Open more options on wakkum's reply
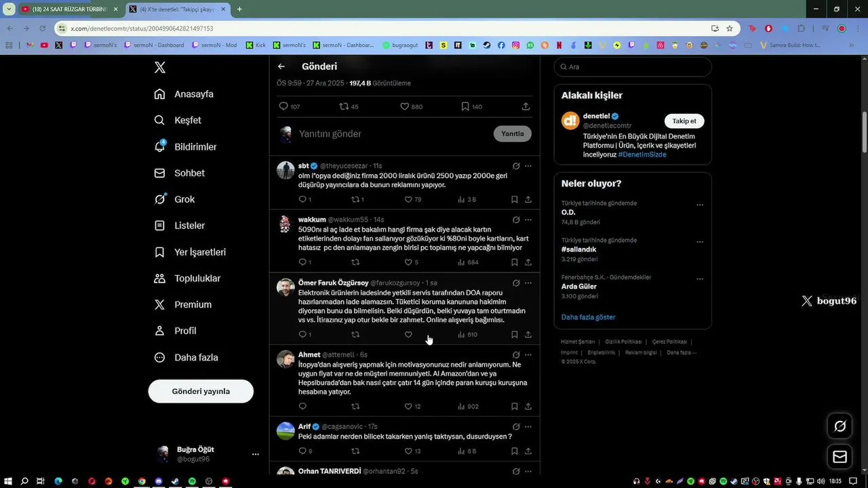The width and height of the screenshot is (868, 488). click(x=528, y=220)
